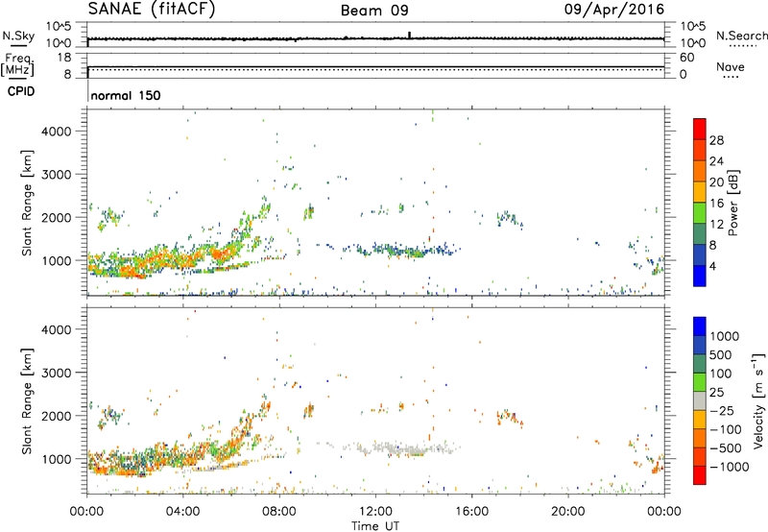Click the 16:00 time axis tick label
The image size is (768, 532).
[x=471, y=512]
